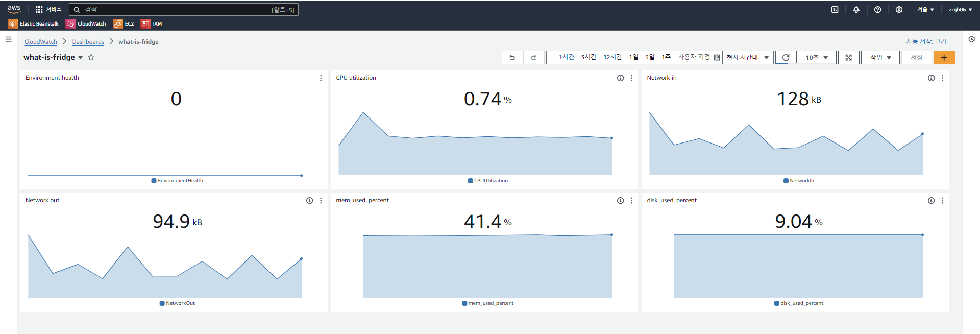This screenshot has width=980, height=334.
Task: Open EC2 favorites shortcut
Action: 124,23
